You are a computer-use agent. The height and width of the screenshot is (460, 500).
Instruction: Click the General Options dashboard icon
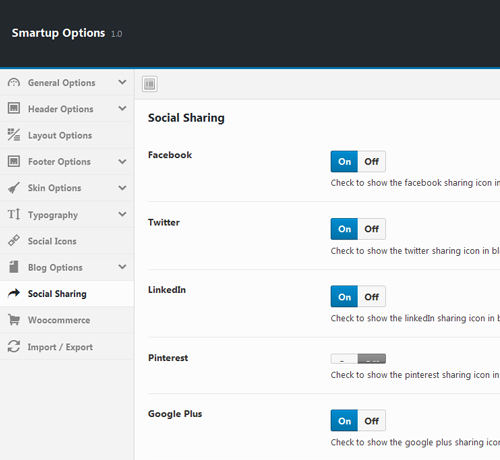14,82
